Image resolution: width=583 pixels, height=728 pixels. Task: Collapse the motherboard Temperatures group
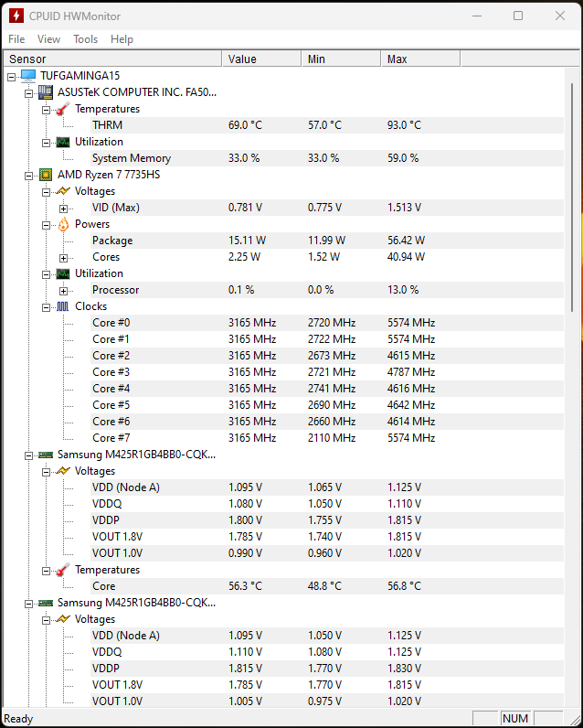click(46, 110)
